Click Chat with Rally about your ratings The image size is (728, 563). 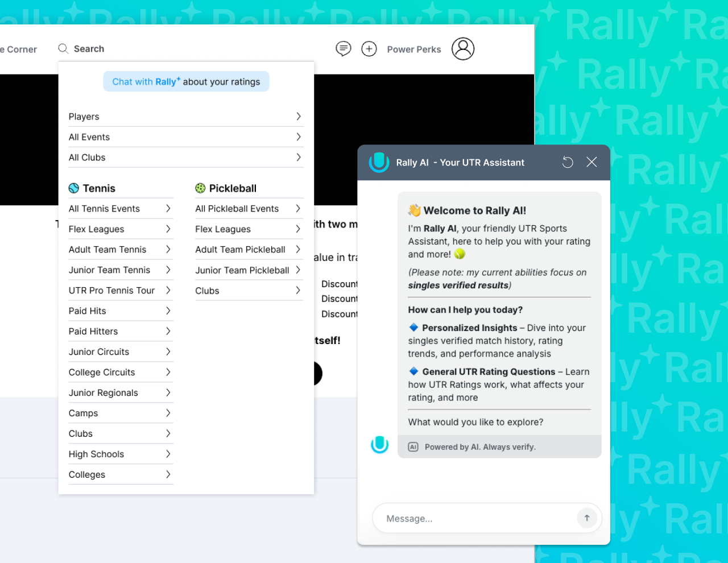(186, 82)
